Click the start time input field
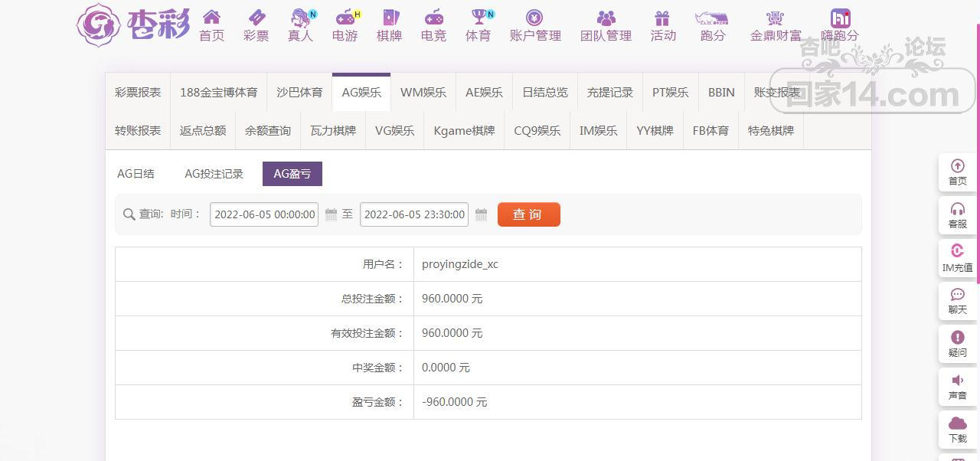980x461 pixels. (264, 214)
